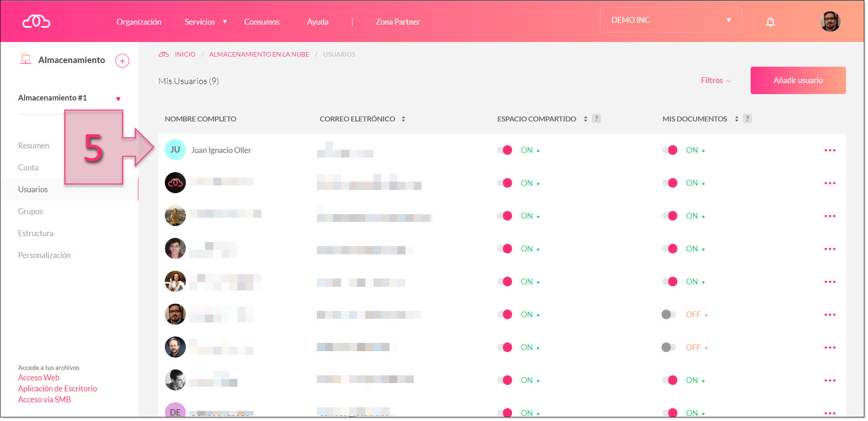Open the notifications bell
Screen dimensions: 868x421
[x=770, y=22]
